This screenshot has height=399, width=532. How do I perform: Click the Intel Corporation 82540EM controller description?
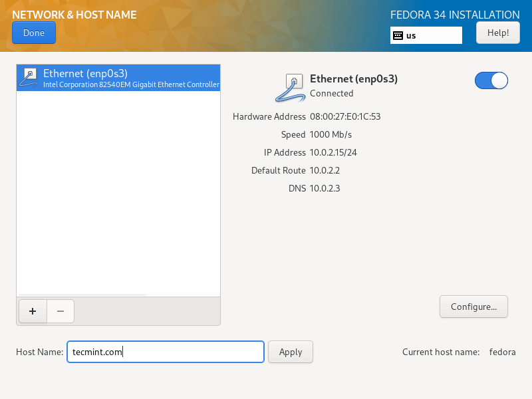[131, 84]
